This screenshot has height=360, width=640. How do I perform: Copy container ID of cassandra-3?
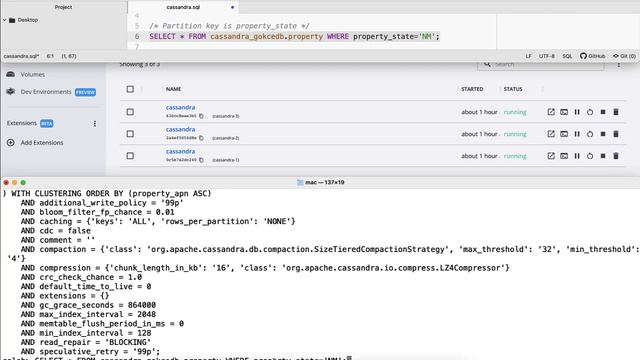click(201, 116)
